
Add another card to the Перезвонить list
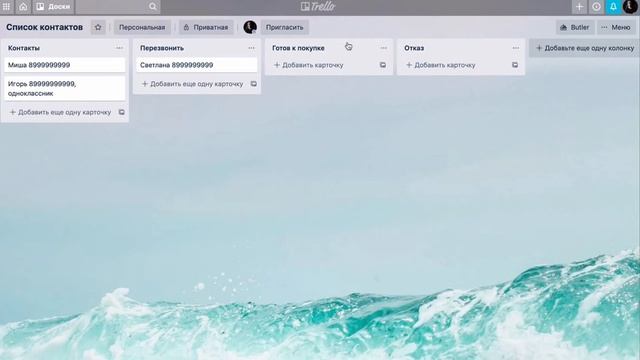click(192, 84)
